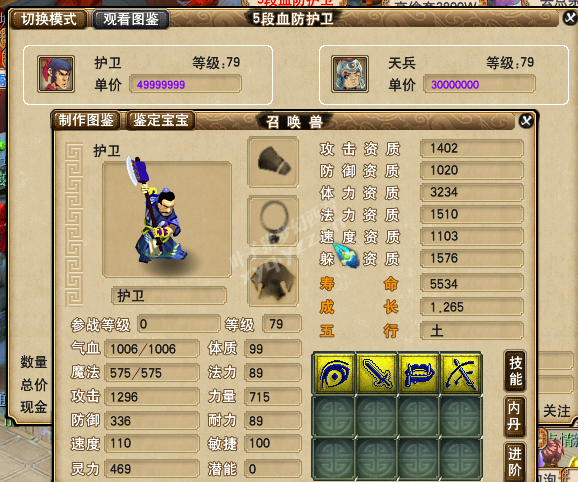Click the bracer equipment slot
The height and width of the screenshot is (482, 578).
pos(273,162)
